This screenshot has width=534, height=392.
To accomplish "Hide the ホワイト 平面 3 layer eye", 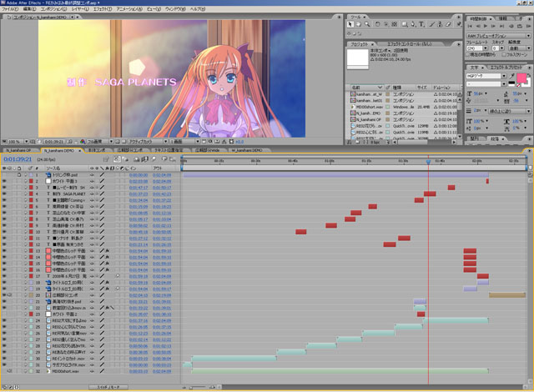I will tap(4, 181).
